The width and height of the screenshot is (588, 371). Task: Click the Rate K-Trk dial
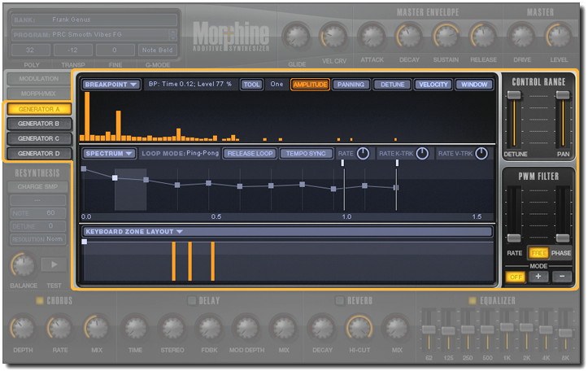(x=422, y=154)
